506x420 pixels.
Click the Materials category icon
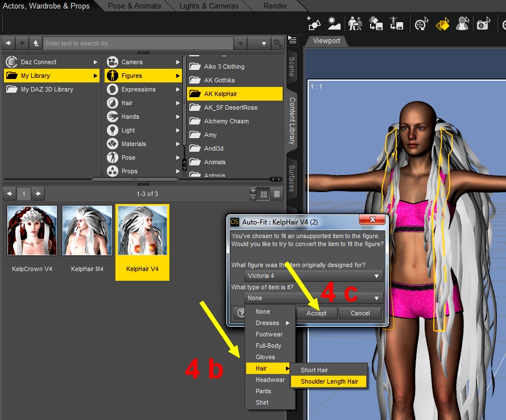point(113,144)
